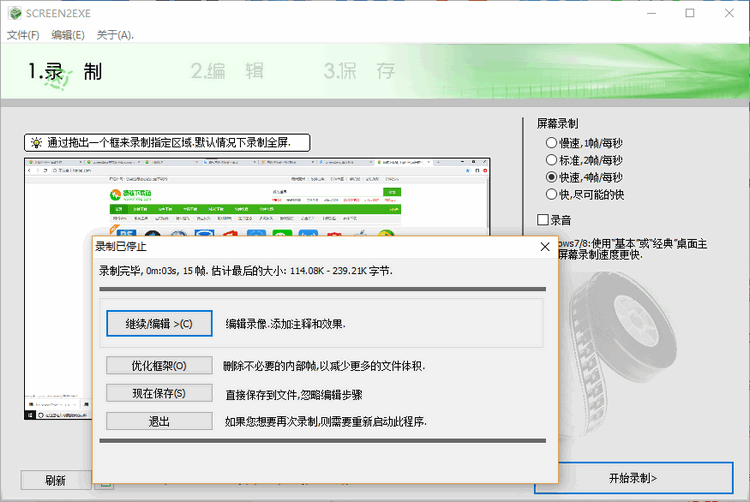Screen dimensions: 750x502
Task: Click 优化框架(O) button
Action: [x=159, y=366]
